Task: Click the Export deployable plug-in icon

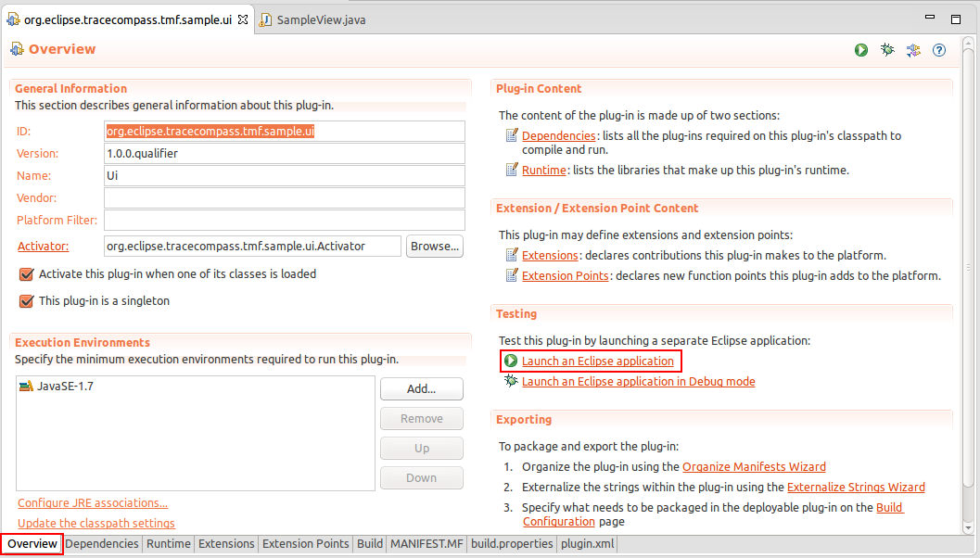Action: click(x=913, y=50)
